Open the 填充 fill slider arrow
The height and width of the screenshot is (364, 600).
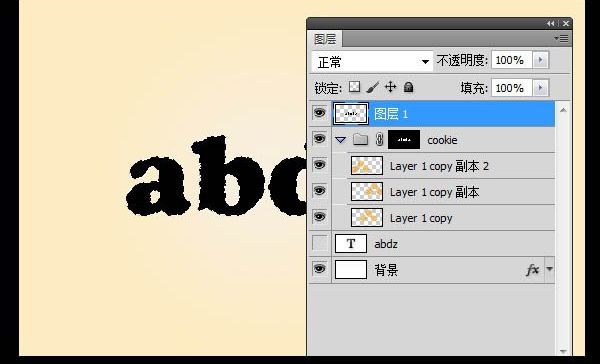click(540, 88)
